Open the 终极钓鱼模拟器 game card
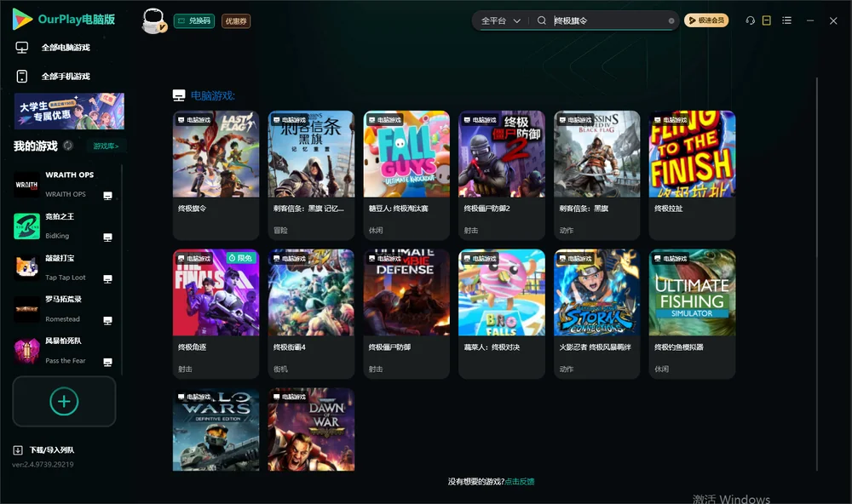The width and height of the screenshot is (852, 504). tap(692, 313)
